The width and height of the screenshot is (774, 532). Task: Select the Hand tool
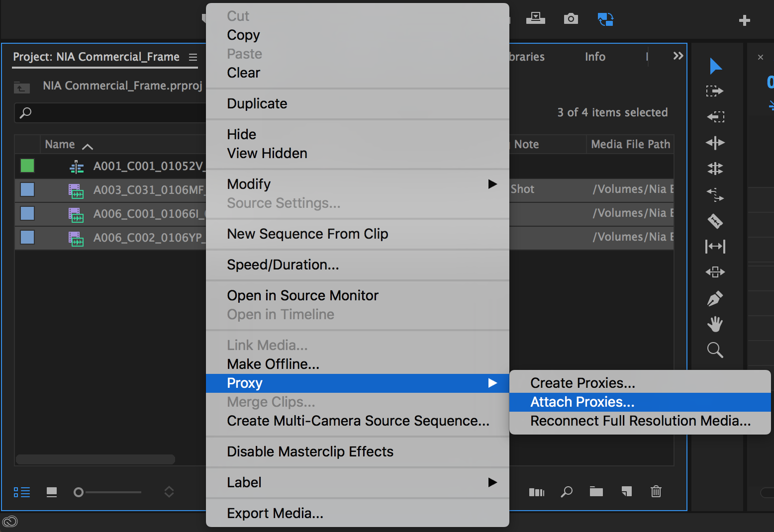click(x=715, y=324)
